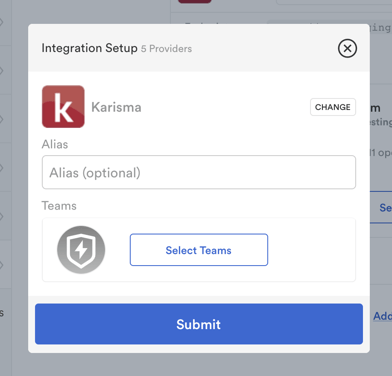Click the cut-off blue Se tab behind dialog
392x376 pixels.
pyautogui.click(x=385, y=208)
